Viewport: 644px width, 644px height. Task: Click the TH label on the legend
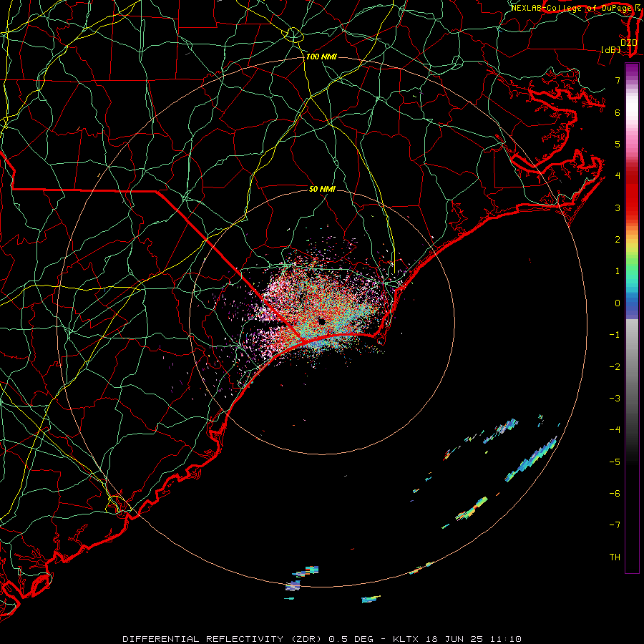615,557
